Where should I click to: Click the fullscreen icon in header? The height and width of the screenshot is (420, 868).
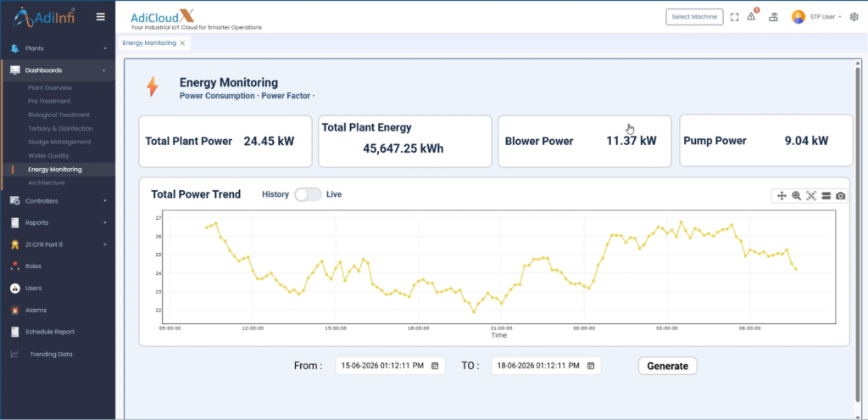pyautogui.click(x=735, y=17)
